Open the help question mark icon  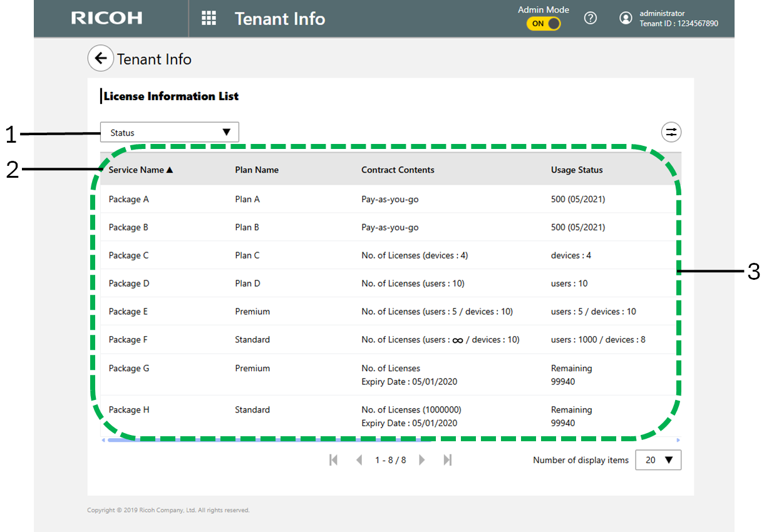(590, 18)
